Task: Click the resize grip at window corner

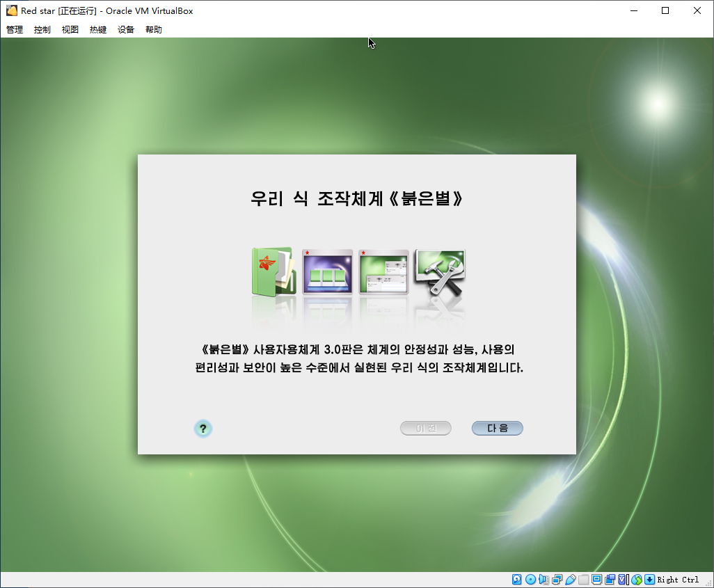Action: pyautogui.click(x=708, y=582)
